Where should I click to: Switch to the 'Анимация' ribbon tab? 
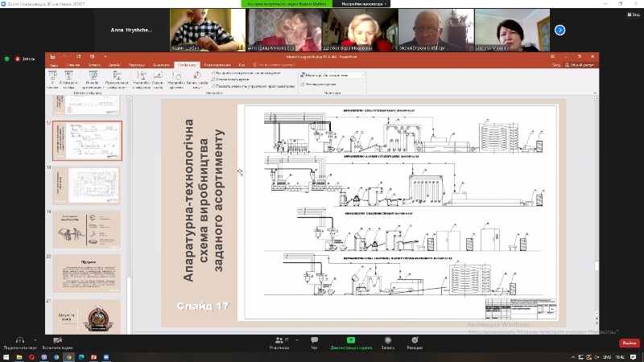coord(160,64)
